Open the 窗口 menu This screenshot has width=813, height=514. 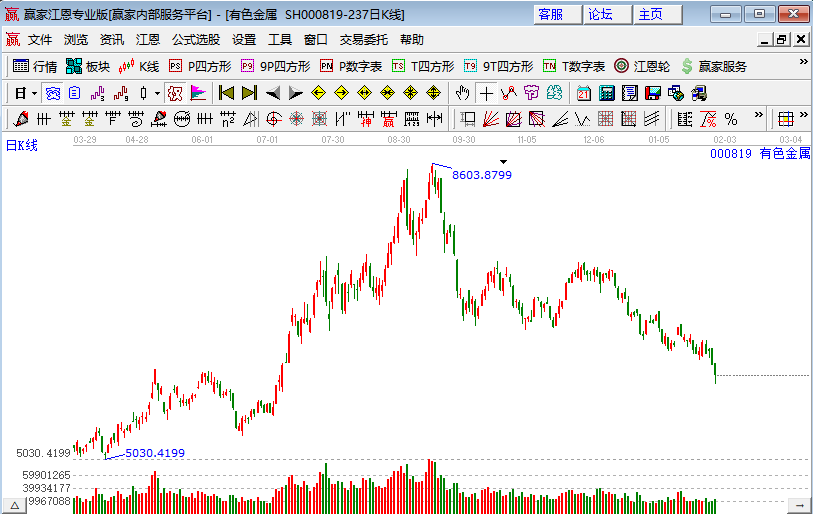(x=316, y=39)
